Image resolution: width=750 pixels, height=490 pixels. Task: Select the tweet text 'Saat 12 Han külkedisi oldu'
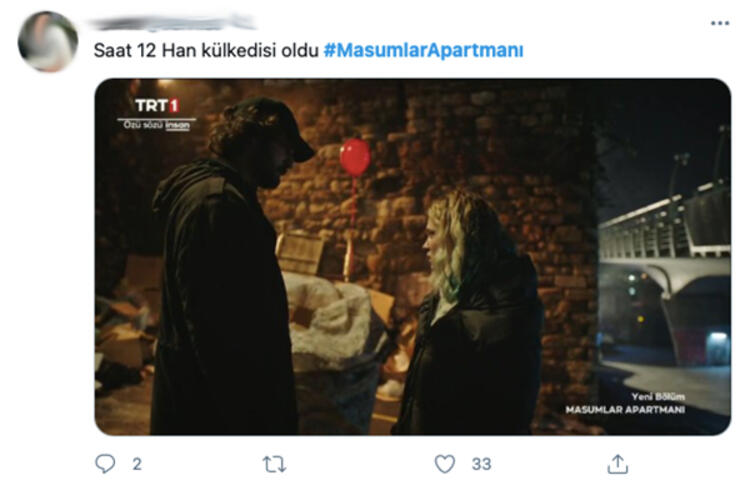point(206,50)
